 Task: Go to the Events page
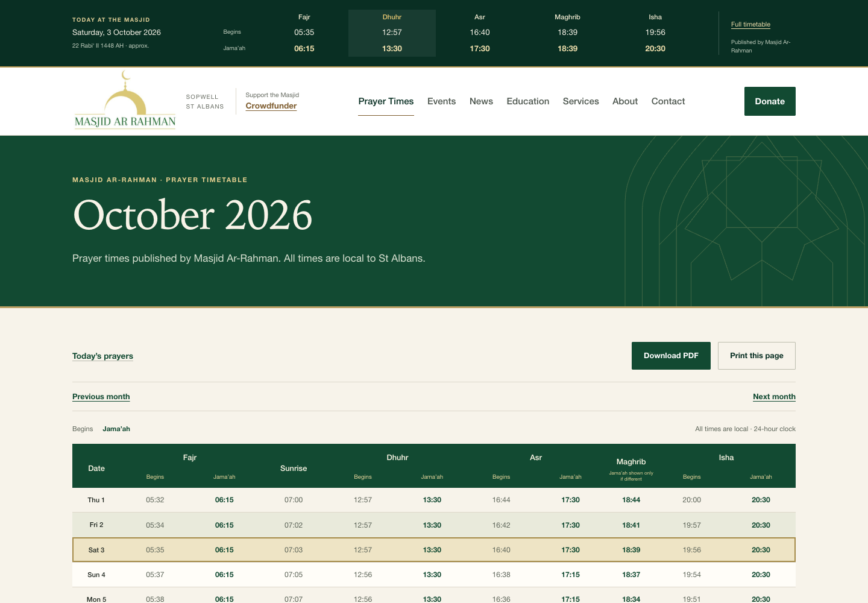(441, 101)
